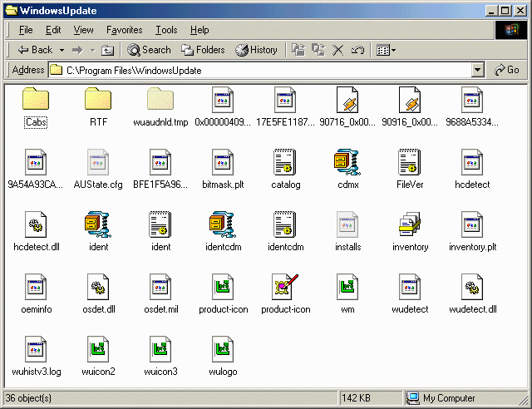The image size is (532, 409).
Task: Select the wuhistv3.log file icon
Action: click(36, 350)
